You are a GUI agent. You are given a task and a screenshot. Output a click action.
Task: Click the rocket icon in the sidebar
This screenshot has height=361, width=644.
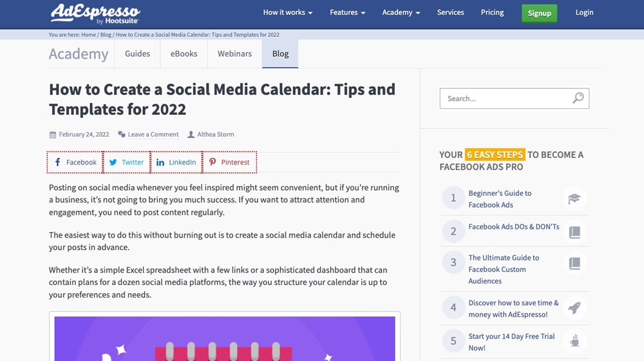pyautogui.click(x=574, y=308)
